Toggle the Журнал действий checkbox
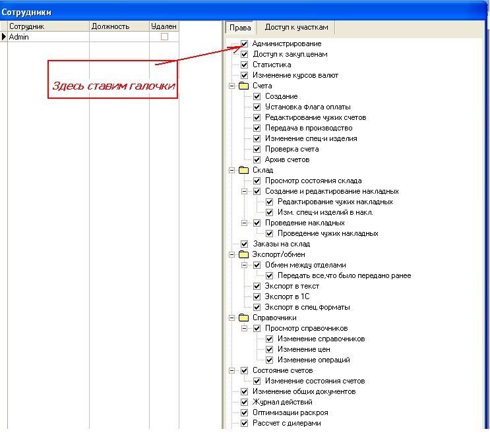The image size is (490, 448). point(245,402)
